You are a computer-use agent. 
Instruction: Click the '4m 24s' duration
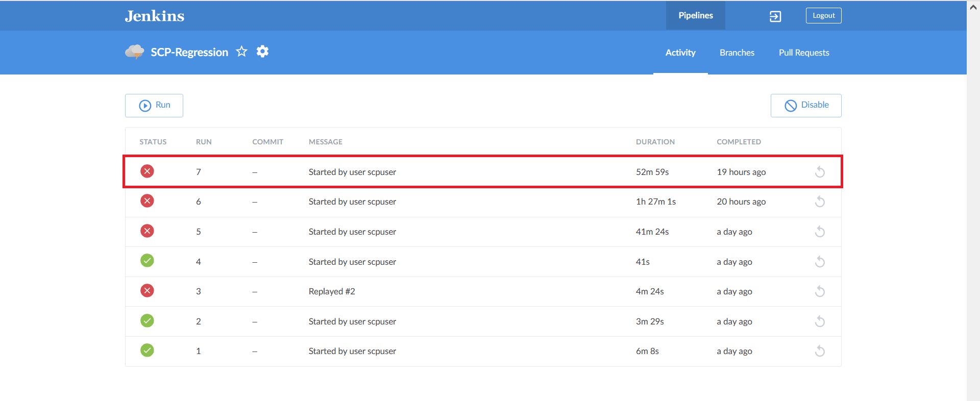coord(650,291)
